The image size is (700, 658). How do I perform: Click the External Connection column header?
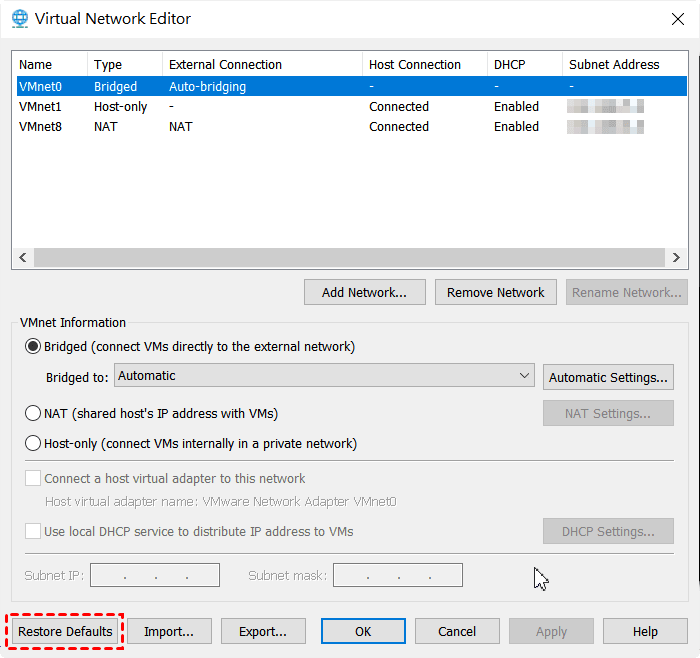(262, 65)
